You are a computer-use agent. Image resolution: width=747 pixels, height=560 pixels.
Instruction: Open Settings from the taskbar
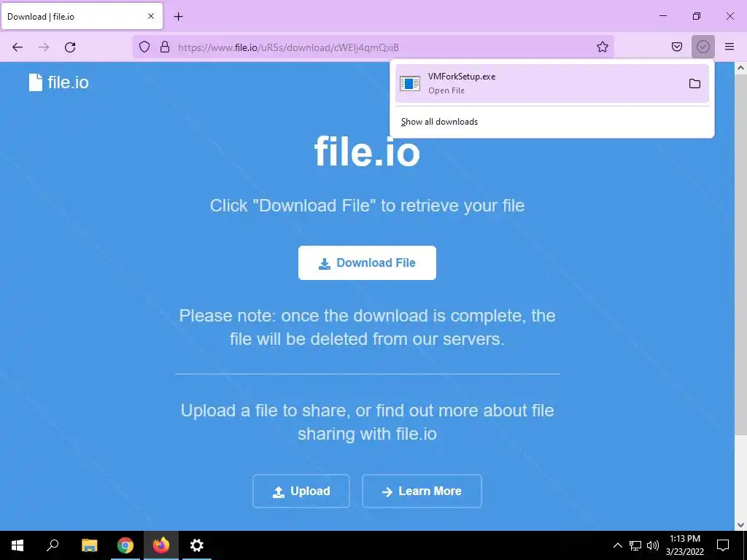[x=197, y=545]
